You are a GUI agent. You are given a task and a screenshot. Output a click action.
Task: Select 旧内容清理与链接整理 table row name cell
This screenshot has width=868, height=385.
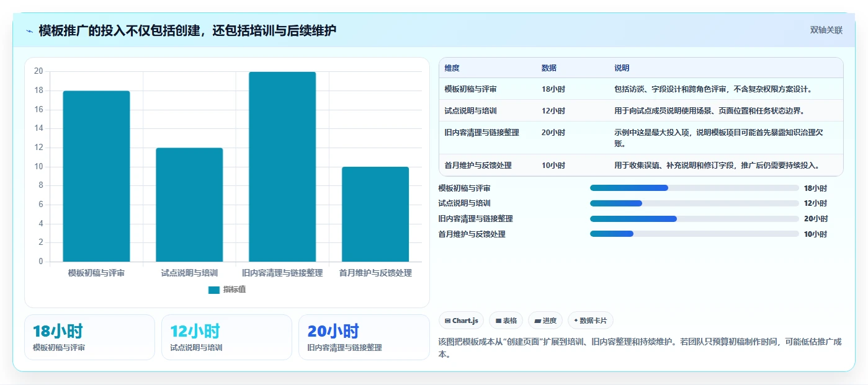pyautogui.click(x=481, y=133)
